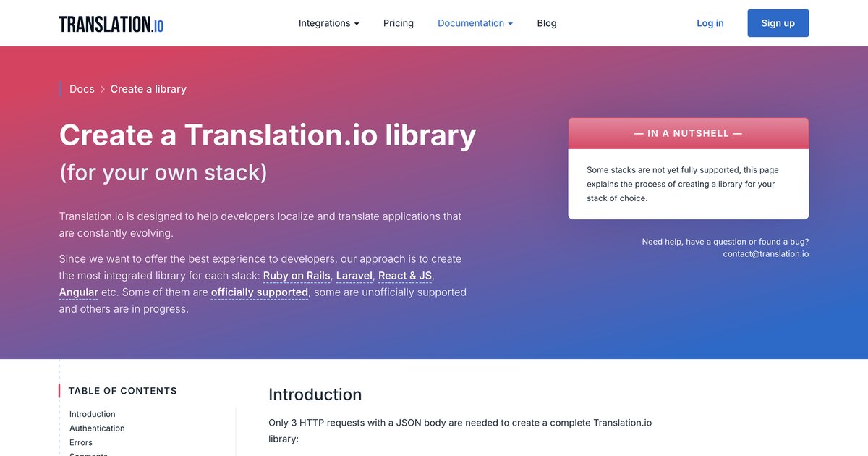Click Errors in the table of contents

tap(80, 442)
